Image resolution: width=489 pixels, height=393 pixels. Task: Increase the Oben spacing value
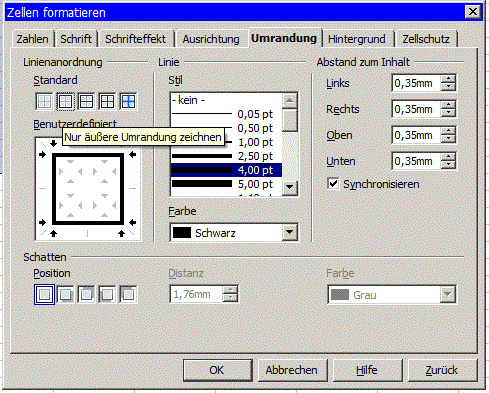point(448,131)
